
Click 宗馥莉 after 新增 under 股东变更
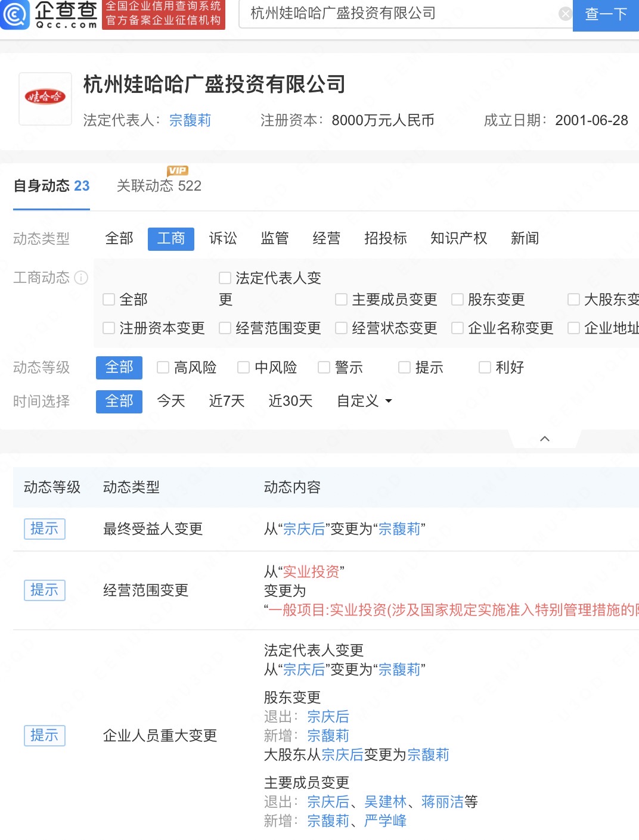point(328,736)
